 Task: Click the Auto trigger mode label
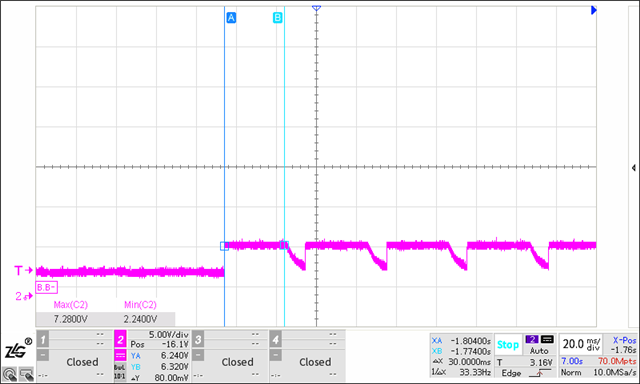pyautogui.click(x=539, y=351)
